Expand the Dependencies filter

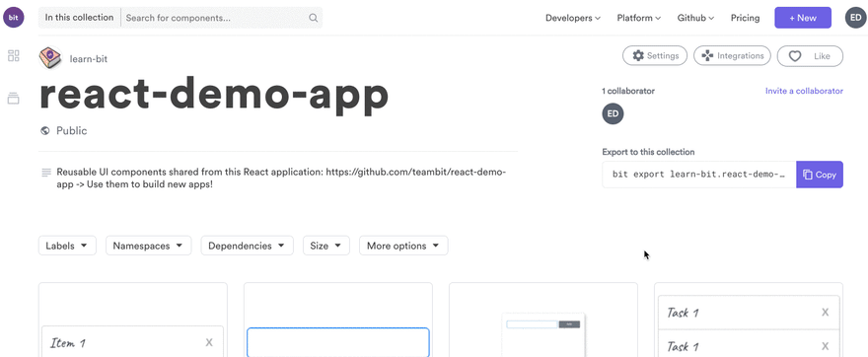[x=247, y=246]
